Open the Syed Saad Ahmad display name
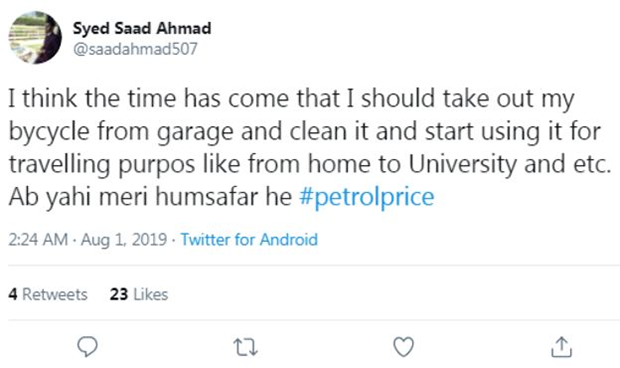620x368 pixels. coord(142,29)
